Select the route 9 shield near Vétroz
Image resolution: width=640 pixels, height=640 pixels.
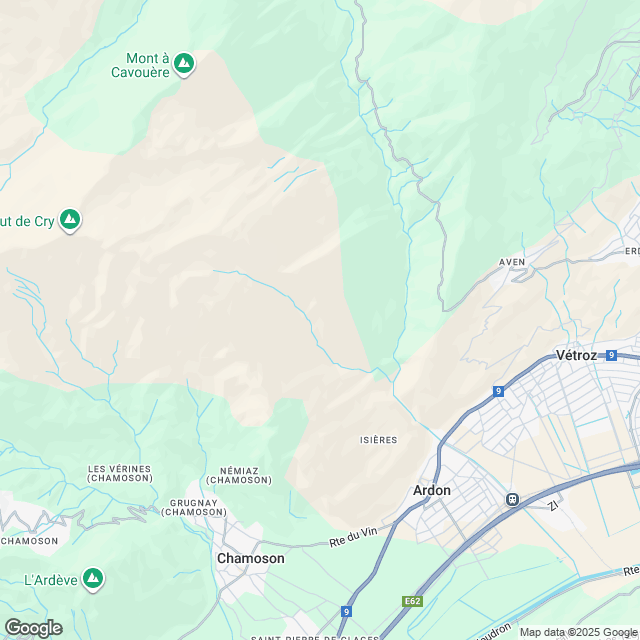[x=611, y=355]
